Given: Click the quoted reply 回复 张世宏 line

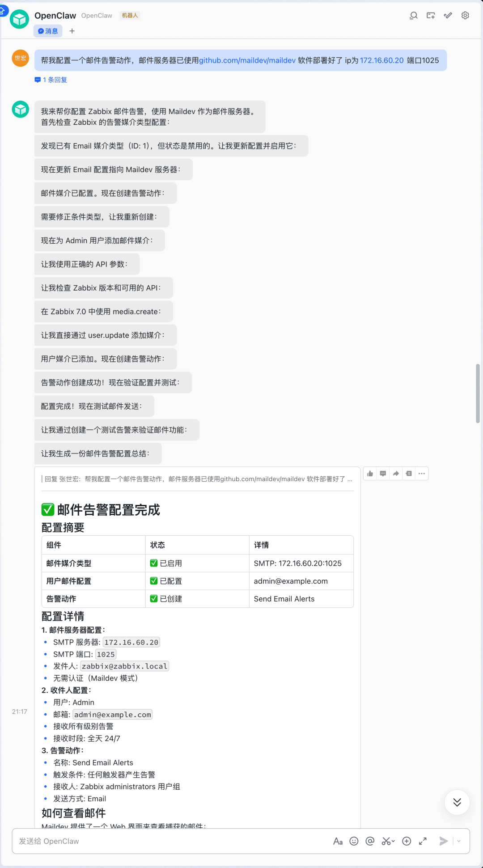Looking at the screenshot, I should pos(198,479).
